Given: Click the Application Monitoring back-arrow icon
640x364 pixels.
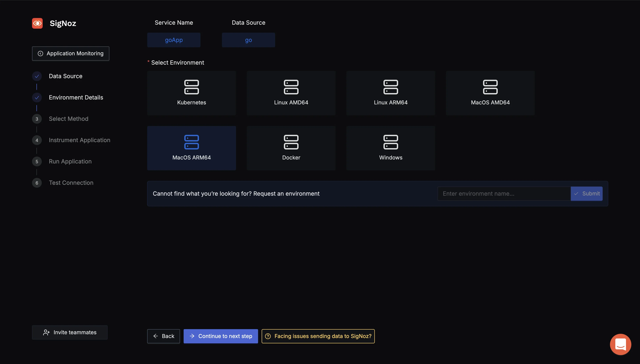Looking at the screenshot, I should 40,54.
